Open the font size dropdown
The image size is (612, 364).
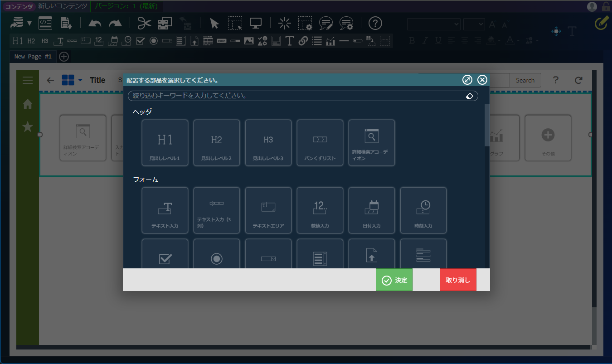pos(474,24)
